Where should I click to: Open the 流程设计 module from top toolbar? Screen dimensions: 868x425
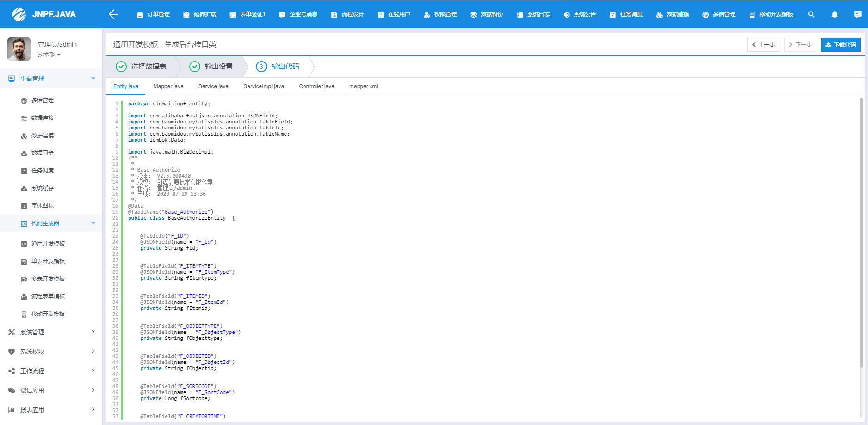(x=347, y=14)
